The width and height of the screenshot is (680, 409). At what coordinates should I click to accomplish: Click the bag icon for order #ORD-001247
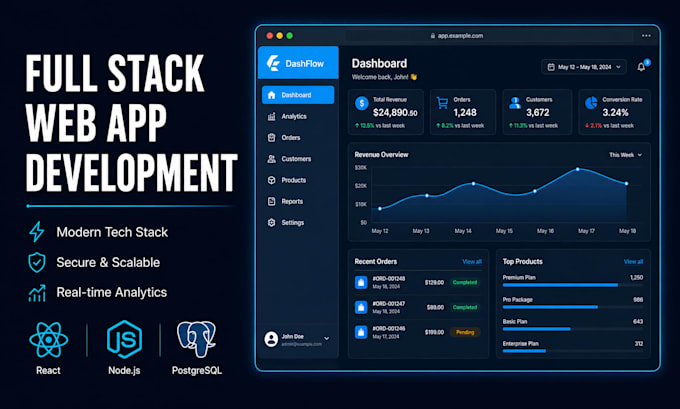pos(361,307)
